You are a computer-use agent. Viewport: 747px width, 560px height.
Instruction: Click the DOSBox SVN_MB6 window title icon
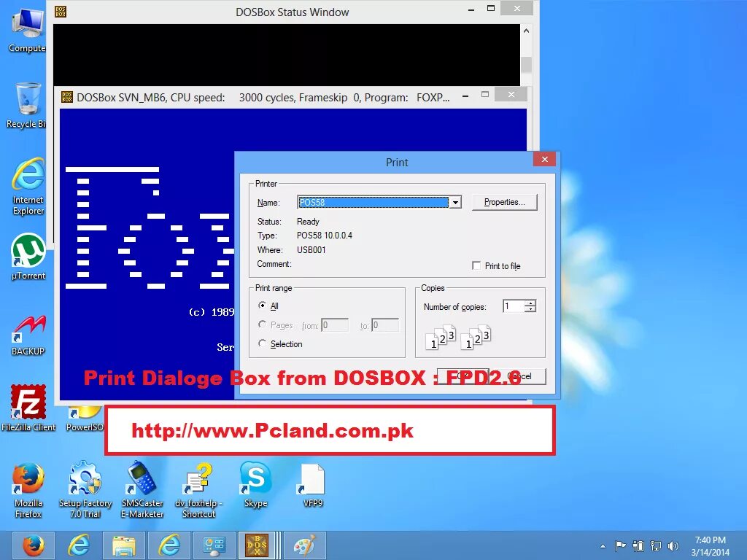coord(66,97)
